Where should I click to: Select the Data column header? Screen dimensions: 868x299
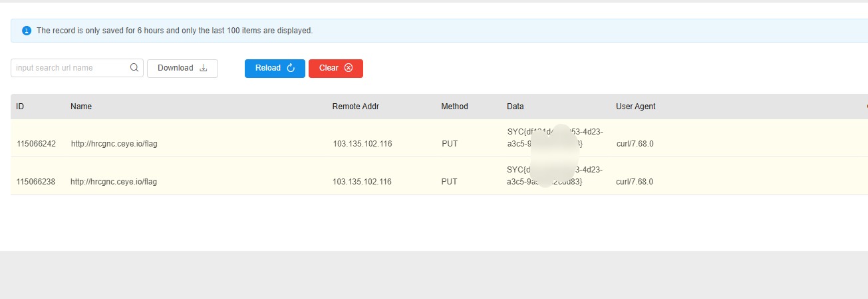click(515, 107)
